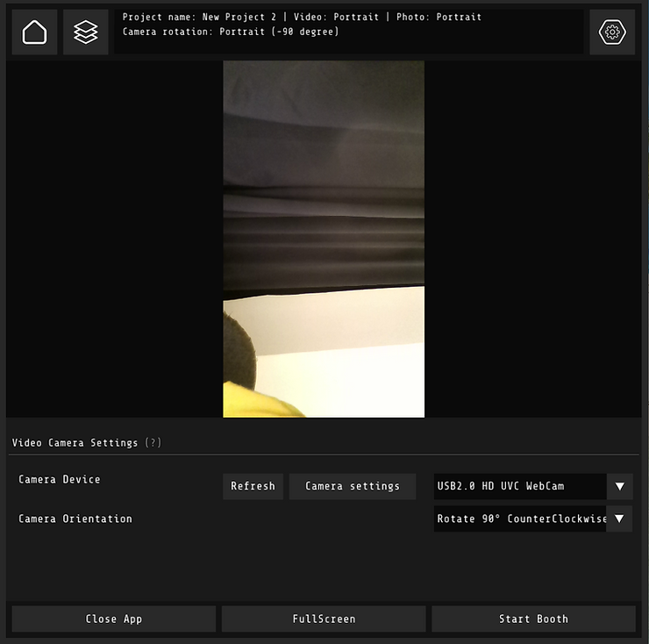Open the layers stack icon
649x644 pixels.
[86, 32]
